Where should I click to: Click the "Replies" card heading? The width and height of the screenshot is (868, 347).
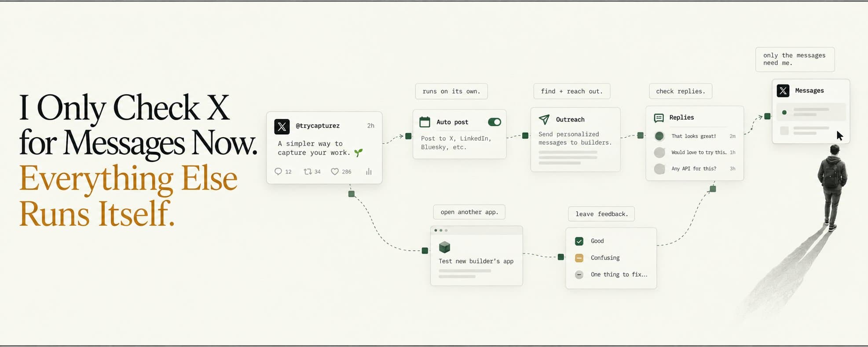[681, 117]
